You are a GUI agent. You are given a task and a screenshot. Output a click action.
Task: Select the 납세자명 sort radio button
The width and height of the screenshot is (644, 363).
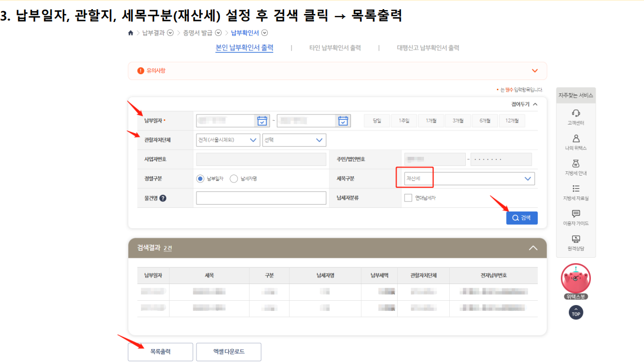click(x=233, y=178)
